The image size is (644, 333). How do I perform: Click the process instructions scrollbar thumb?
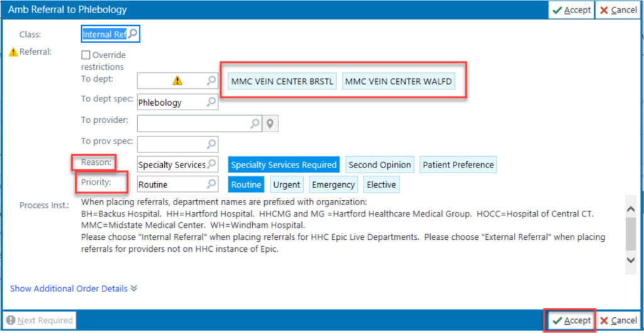click(630, 234)
